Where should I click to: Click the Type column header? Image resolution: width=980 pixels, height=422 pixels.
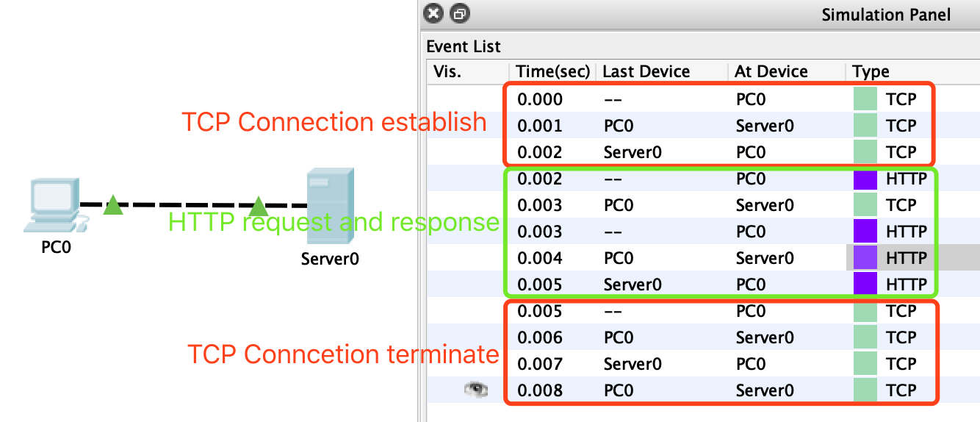pyautogui.click(x=871, y=71)
